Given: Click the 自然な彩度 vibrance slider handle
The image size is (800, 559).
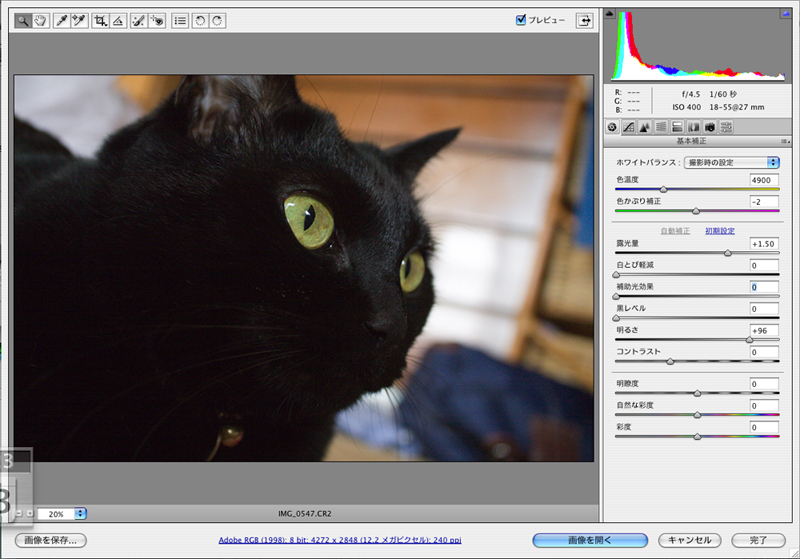Looking at the screenshot, I should point(697,415).
